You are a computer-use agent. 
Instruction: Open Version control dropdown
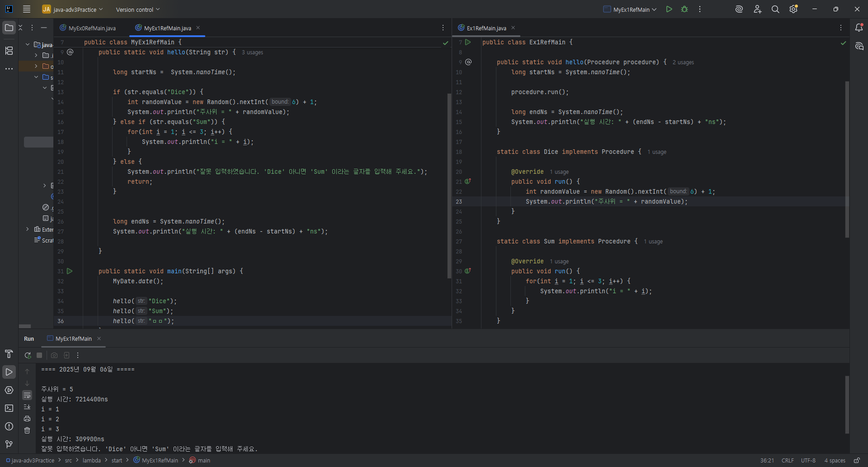(x=138, y=9)
